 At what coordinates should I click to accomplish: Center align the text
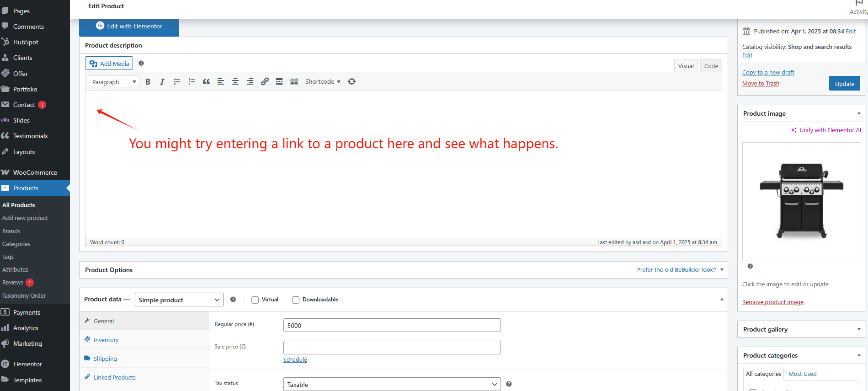[x=235, y=82]
